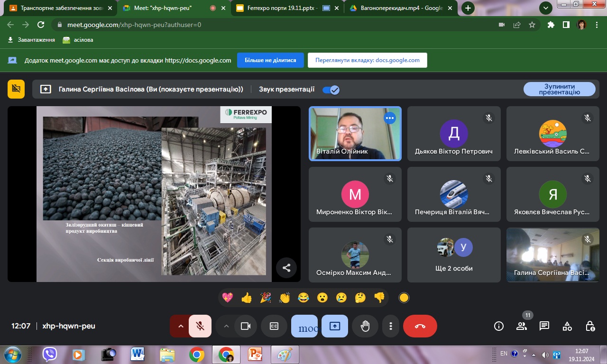Open the tab search dropdown arrow

point(546,8)
